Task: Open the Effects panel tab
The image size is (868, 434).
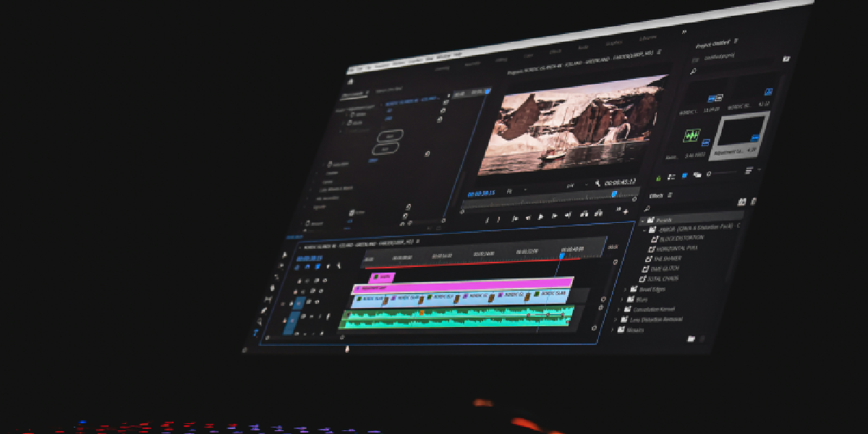Action: [x=656, y=195]
